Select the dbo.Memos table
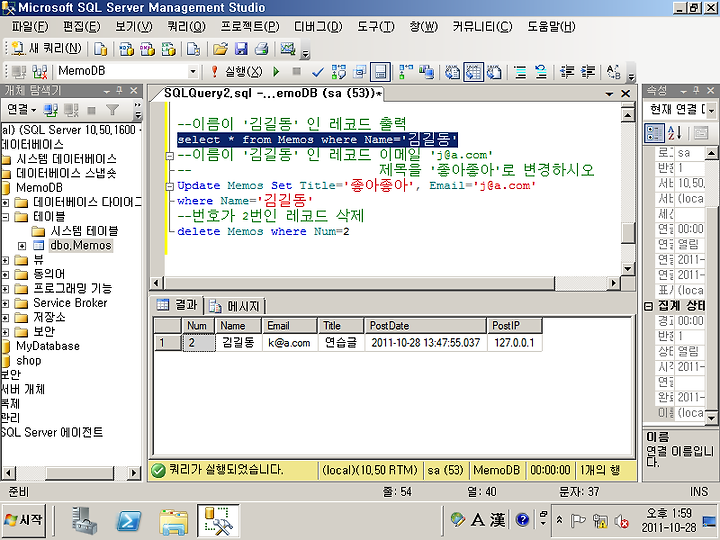Image resolution: width=720 pixels, height=540 pixels. pyautogui.click(x=80, y=246)
